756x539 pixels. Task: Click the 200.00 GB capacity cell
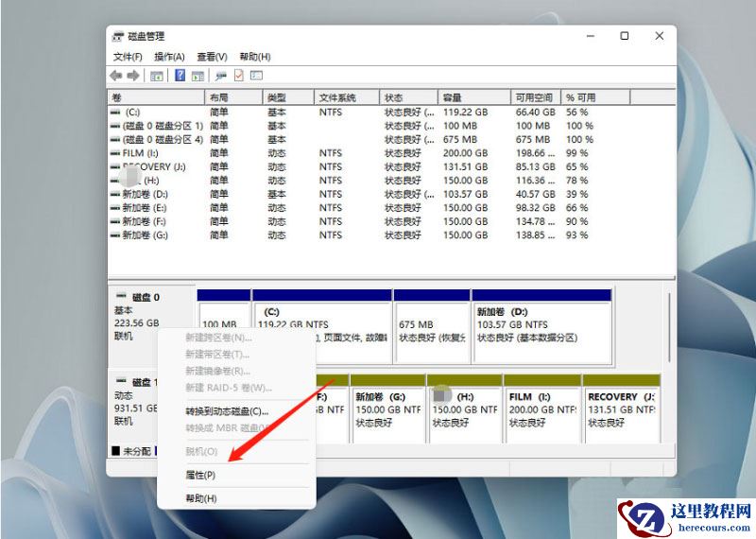click(465, 153)
